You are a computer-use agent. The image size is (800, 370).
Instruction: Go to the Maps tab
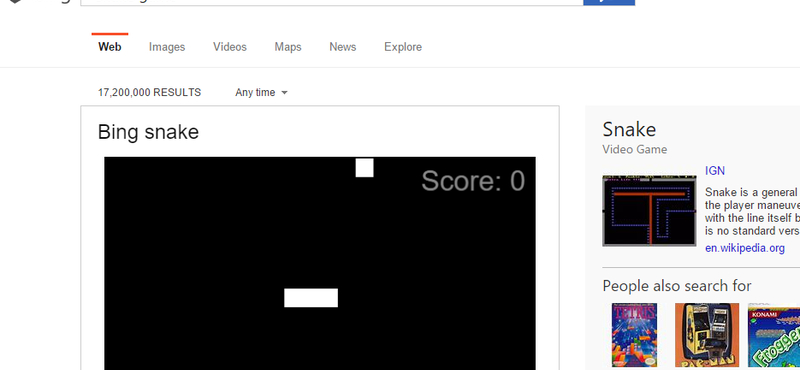coord(288,47)
